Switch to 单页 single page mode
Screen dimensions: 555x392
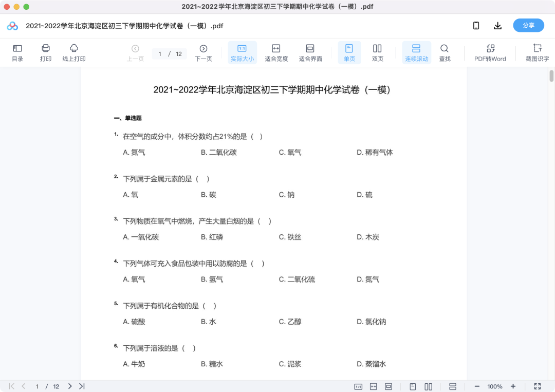[349, 53]
